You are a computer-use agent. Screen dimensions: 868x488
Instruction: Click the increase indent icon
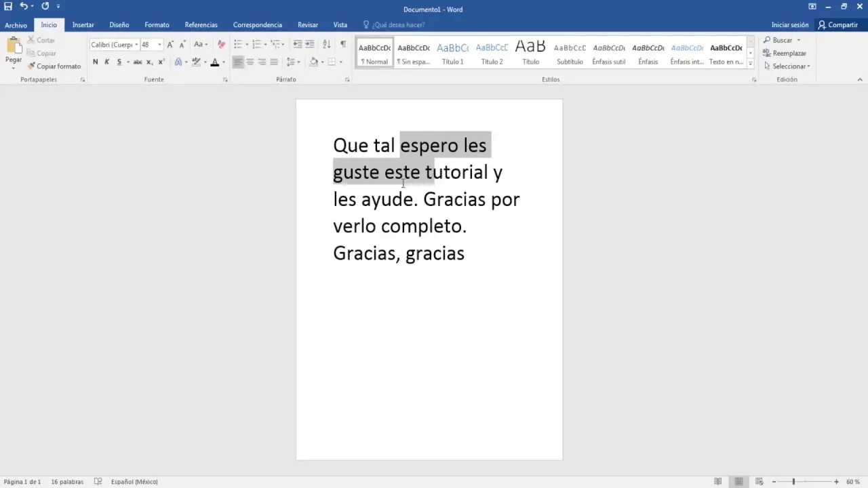coord(310,45)
